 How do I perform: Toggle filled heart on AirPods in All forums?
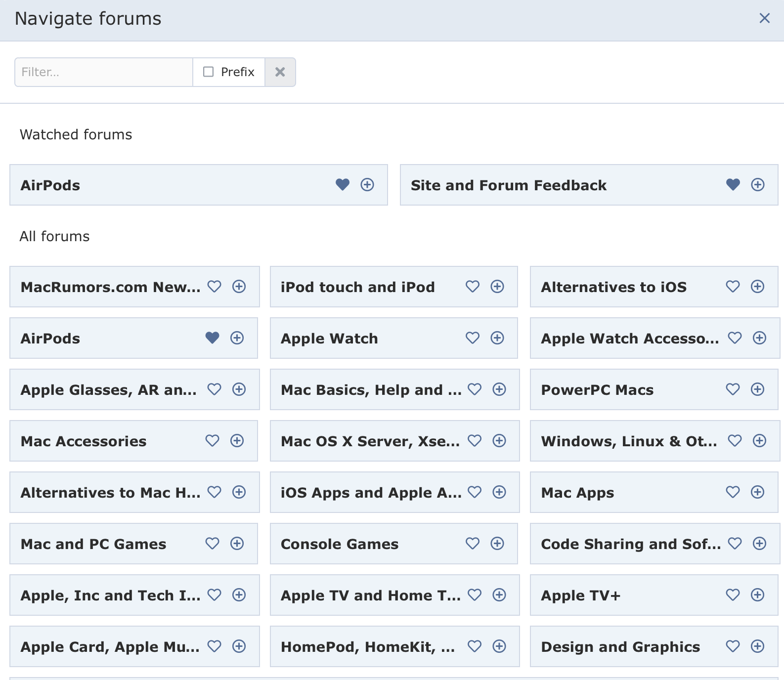[x=213, y=338]
